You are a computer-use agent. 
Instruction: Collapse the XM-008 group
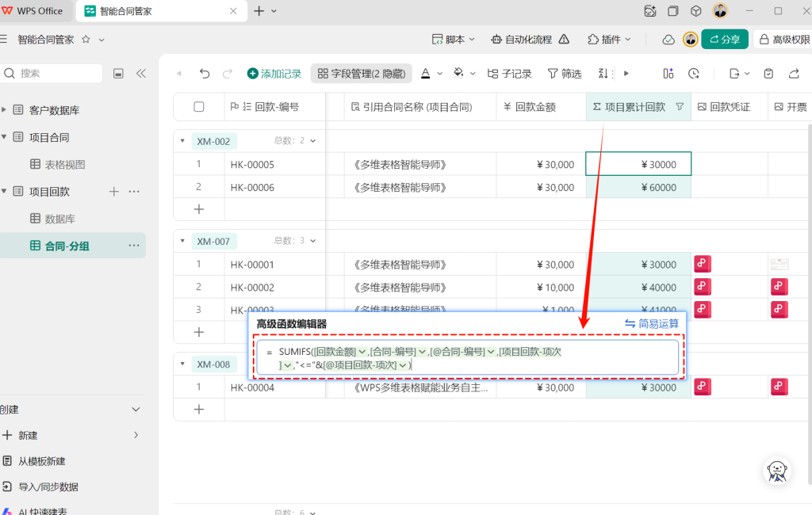coord(182,364)
